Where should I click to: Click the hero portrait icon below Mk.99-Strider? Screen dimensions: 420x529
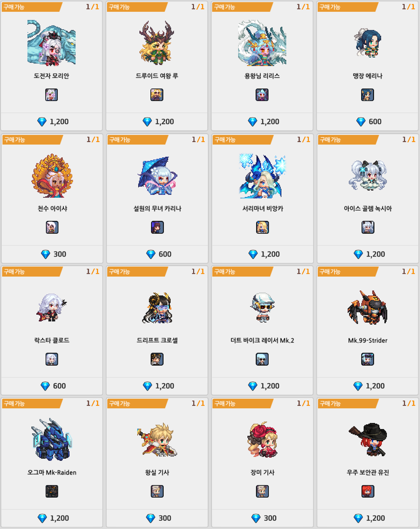click(x=368, y=359)
